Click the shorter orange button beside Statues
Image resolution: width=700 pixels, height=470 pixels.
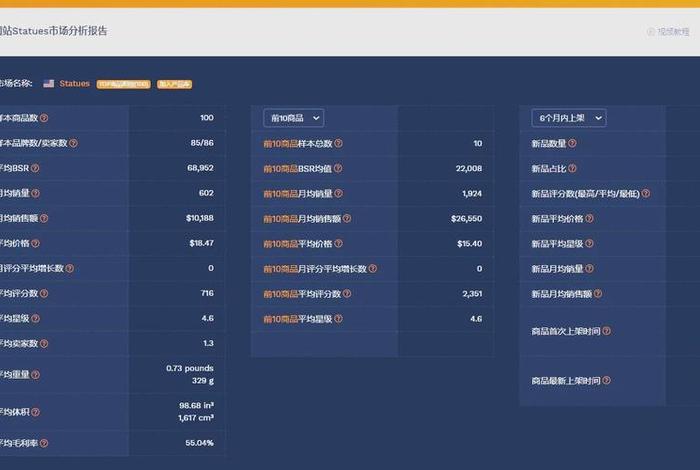(175, 84)
